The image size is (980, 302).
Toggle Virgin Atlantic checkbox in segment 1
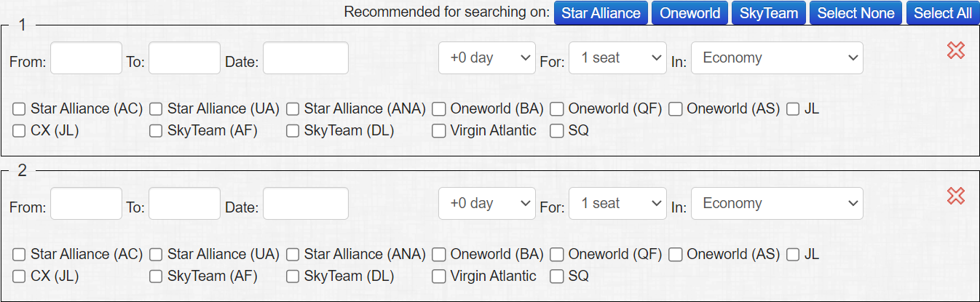click(439, 131)
